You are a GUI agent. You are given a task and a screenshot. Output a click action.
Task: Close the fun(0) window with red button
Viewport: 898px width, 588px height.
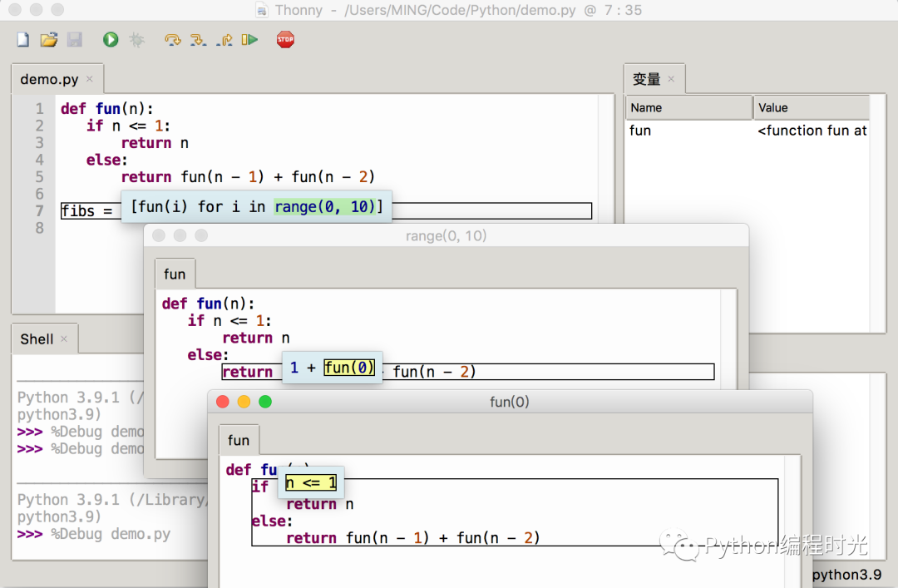click(223, 402)
